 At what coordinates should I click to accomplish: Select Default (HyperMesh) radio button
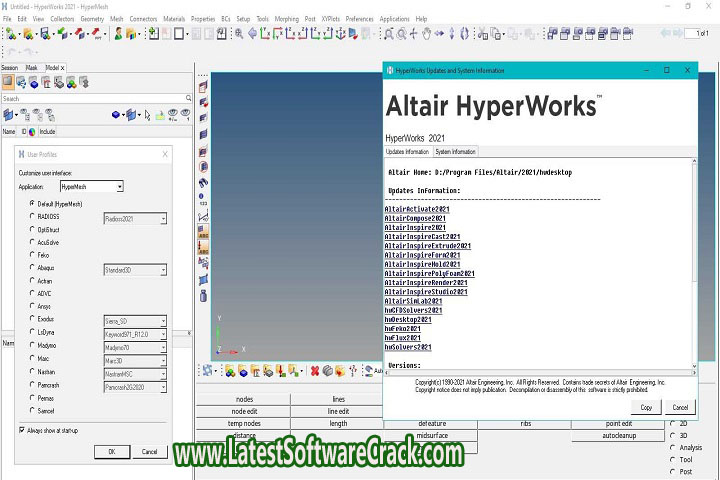pos(32,203)
